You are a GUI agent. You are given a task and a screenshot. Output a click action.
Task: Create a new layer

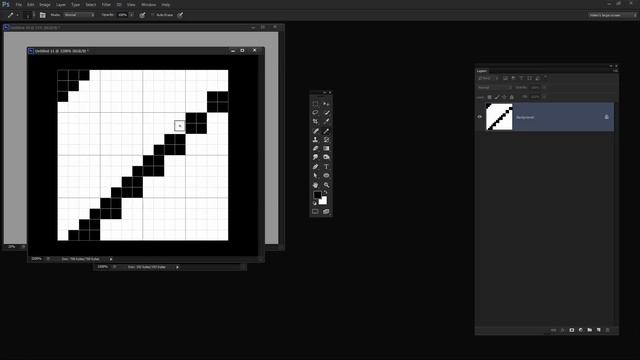tap(599, 330)
